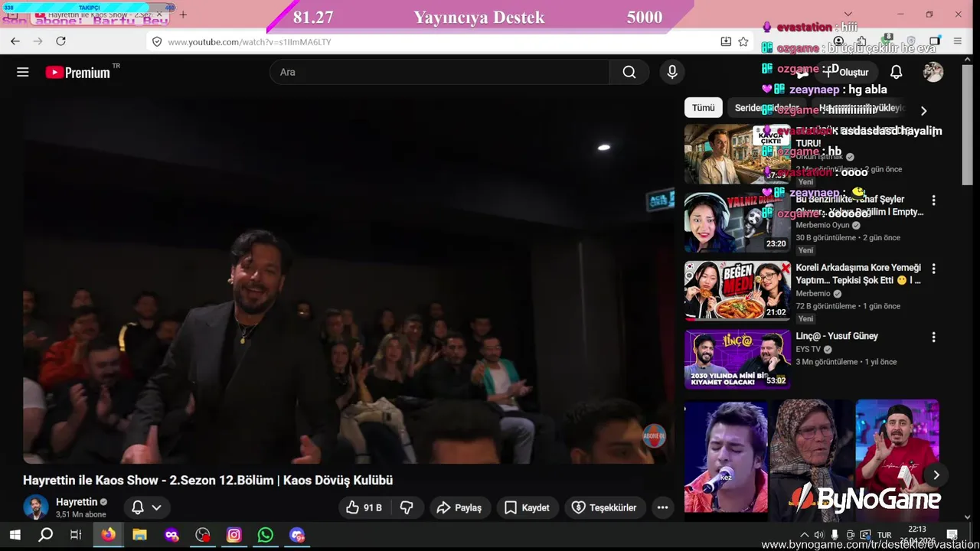
Task: Like the video with 91 B likes
Action: coord(364,507)
